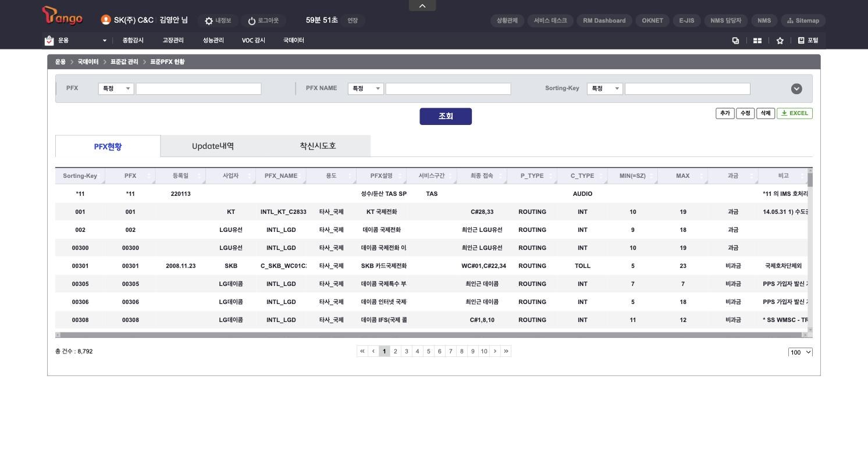
Task: Open the Sitemap
Action: pos(803,20)
